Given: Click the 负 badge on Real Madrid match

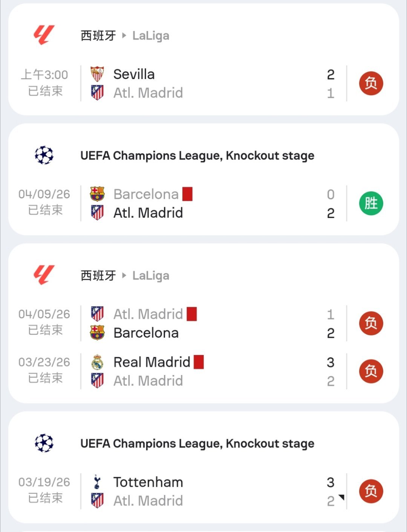Looking at the screenshot, I should click(371, 371).
